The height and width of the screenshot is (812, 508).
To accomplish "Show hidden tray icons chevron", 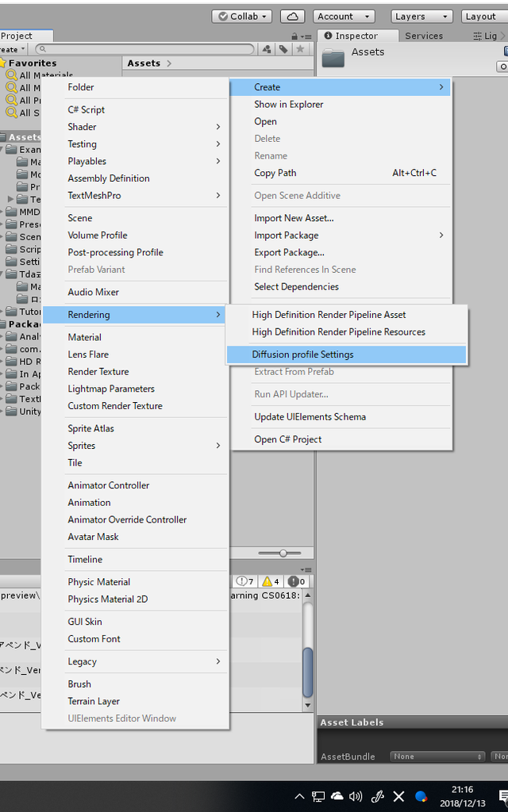I will pos(299,796).
